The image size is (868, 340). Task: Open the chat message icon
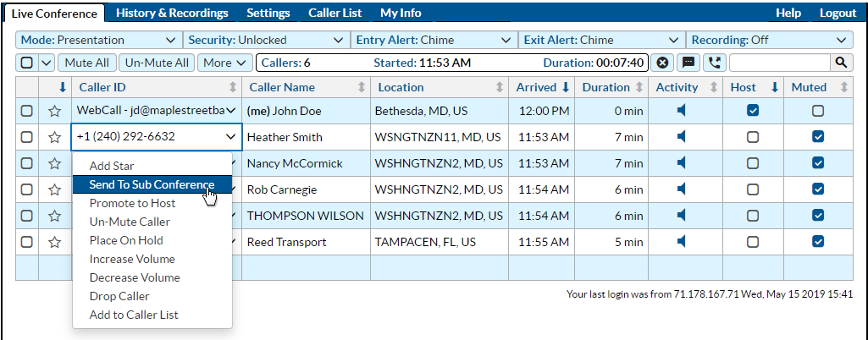coord(688,63)
